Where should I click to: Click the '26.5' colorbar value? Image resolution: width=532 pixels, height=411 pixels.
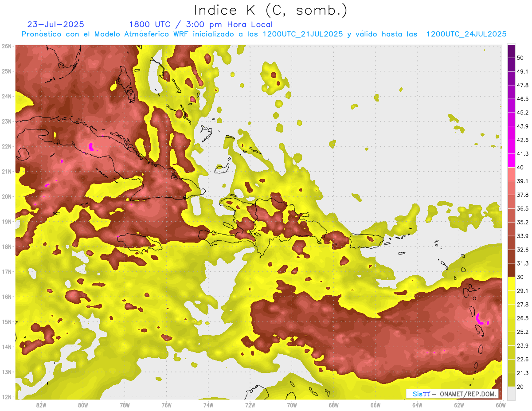tap(523, 318)
